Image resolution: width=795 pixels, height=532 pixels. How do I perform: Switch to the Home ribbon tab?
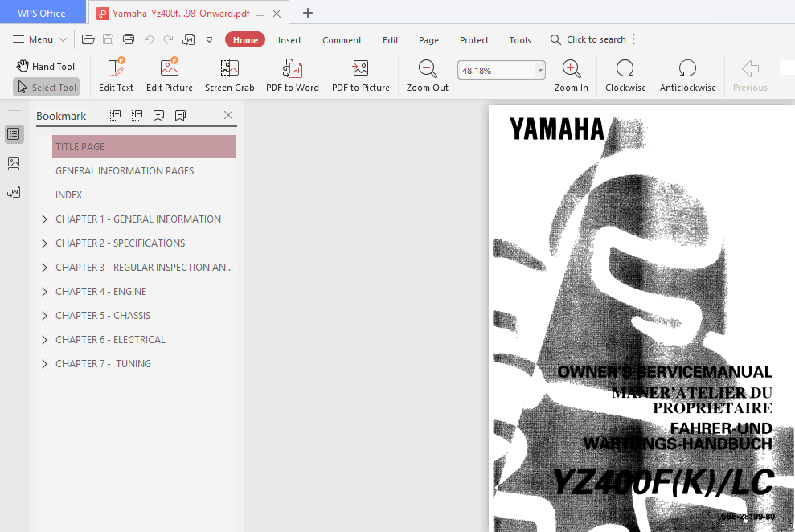[245, 40]
